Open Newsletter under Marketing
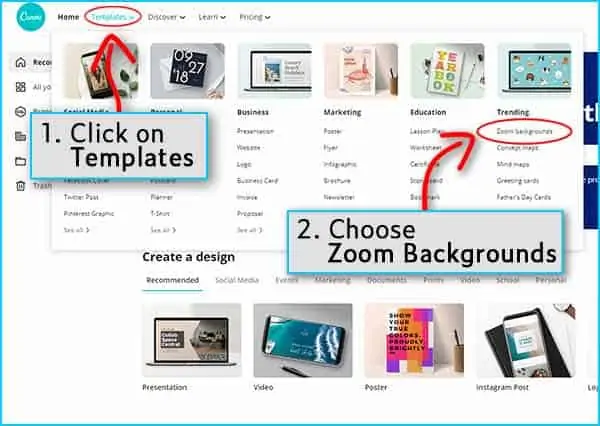 click(x=339, y=197)
